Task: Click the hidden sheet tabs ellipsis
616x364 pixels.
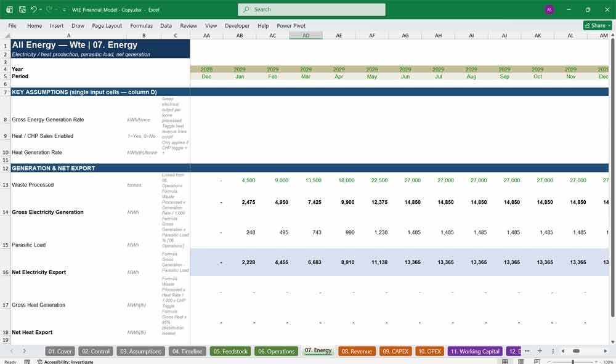Action: (x=527, y=351)
